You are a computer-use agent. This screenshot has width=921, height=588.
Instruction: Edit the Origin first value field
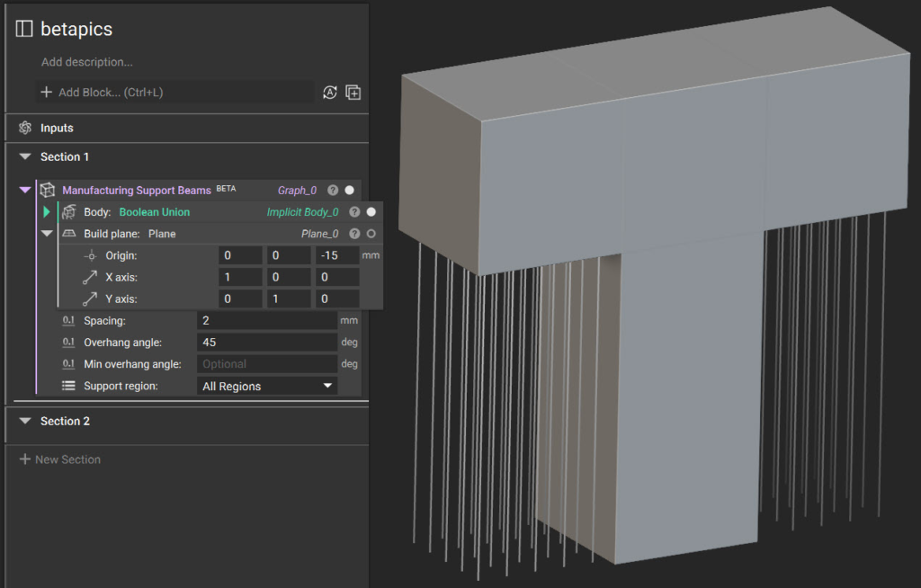pyautogui.click(x=240, y=255)
